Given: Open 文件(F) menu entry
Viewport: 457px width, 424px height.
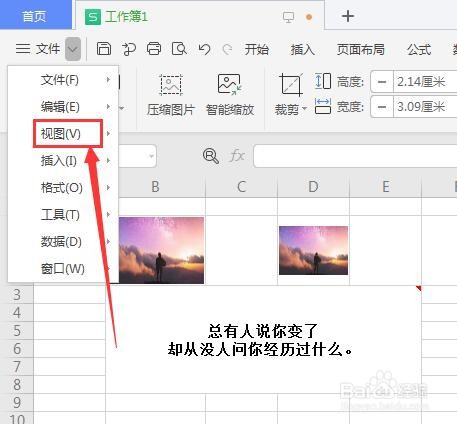Looking at the screenshot, I should [x=63, y=80].
